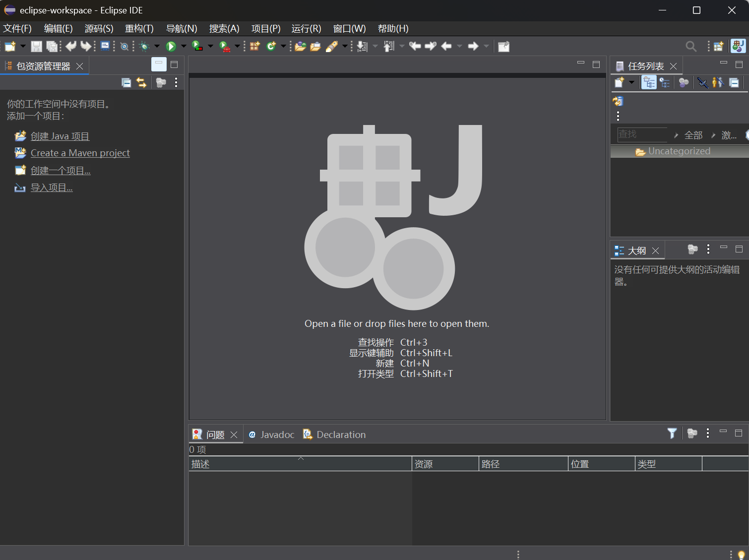Image resolution: width=749 pixels, height=560 pixels.
Task: Click the '创建 Java 项目' link
Action: point(60,136)
